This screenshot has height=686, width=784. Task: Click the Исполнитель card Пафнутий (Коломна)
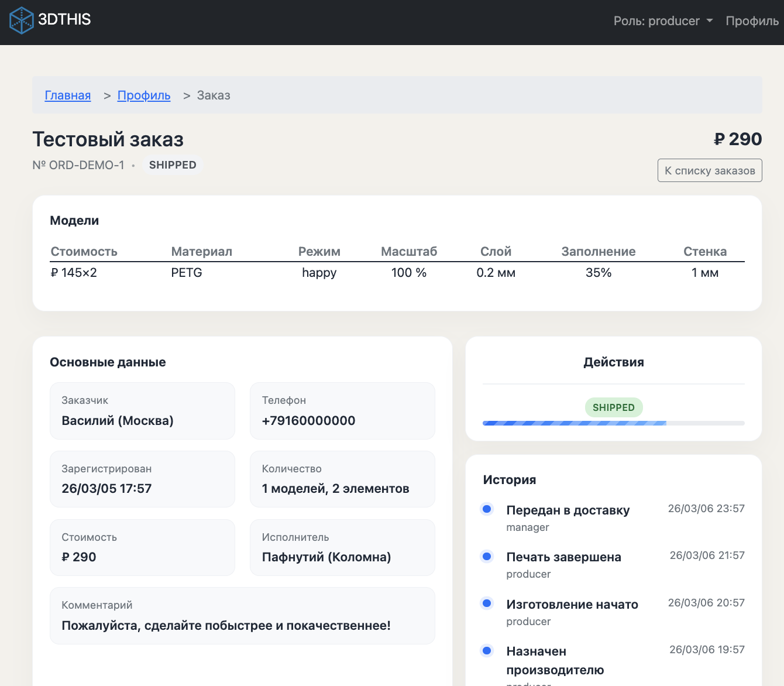(x=342, y=548)
